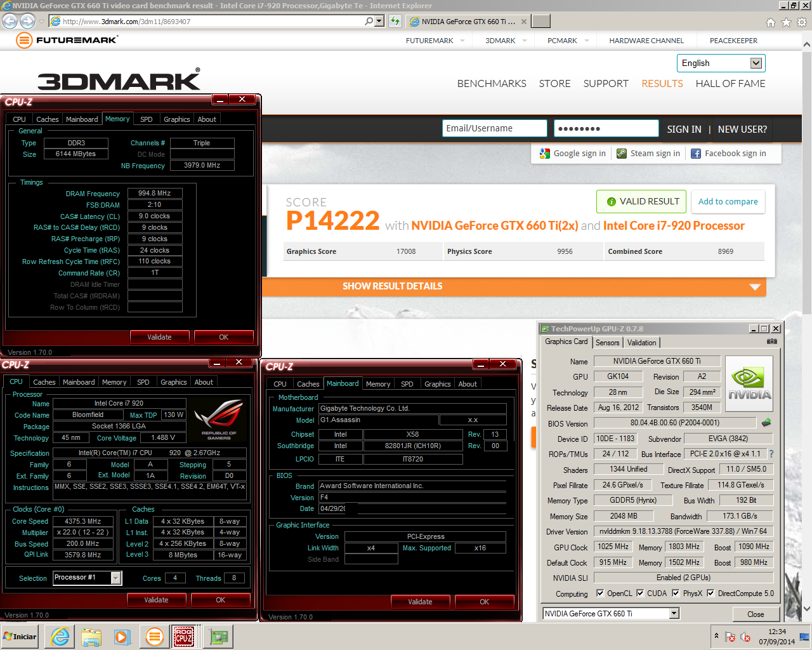Open the English language dropdown

pos(721,63)
